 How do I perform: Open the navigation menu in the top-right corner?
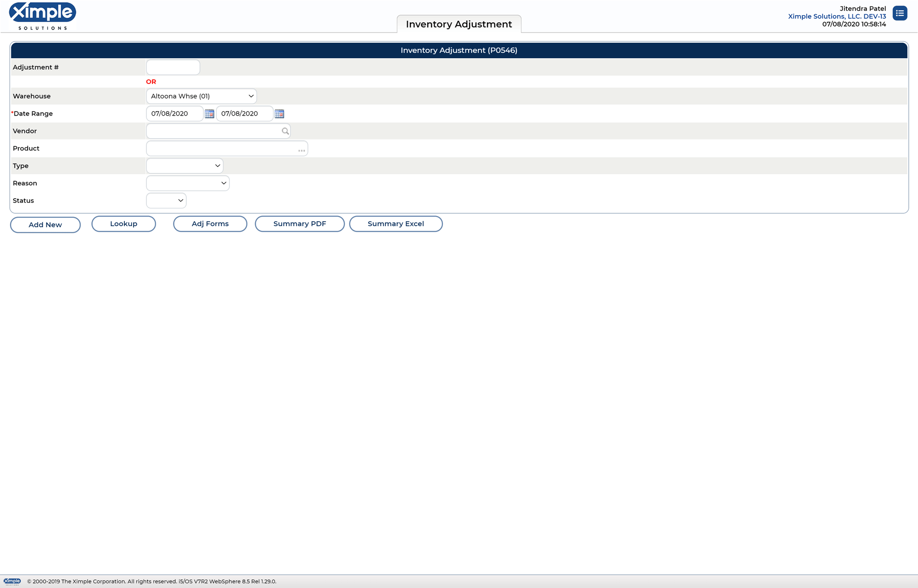[x=900, y=13]
